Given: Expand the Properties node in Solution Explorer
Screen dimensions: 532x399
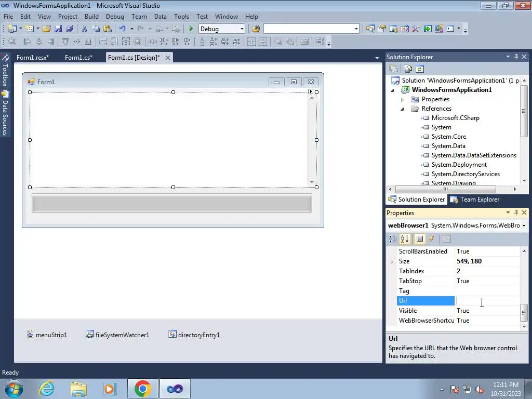Looking at the screenshot, I should pyautogui.click(x=403, y=99).
